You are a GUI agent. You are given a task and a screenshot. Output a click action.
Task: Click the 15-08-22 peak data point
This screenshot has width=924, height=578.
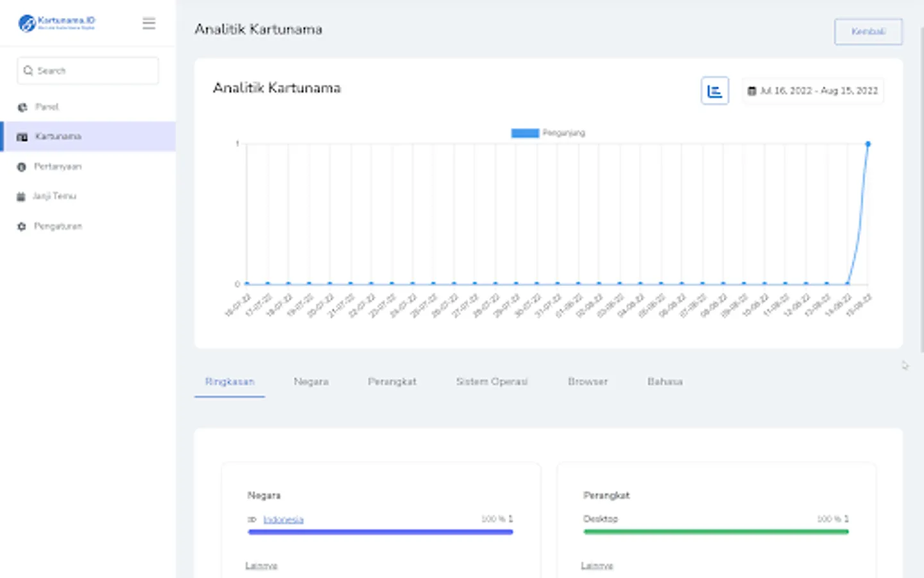pyautogui.click(x=868, y=144)
